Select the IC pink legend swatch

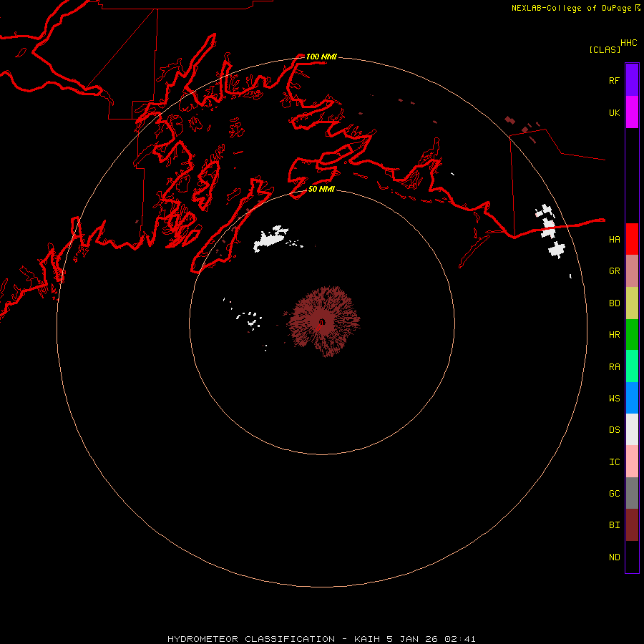pos(632,462)
